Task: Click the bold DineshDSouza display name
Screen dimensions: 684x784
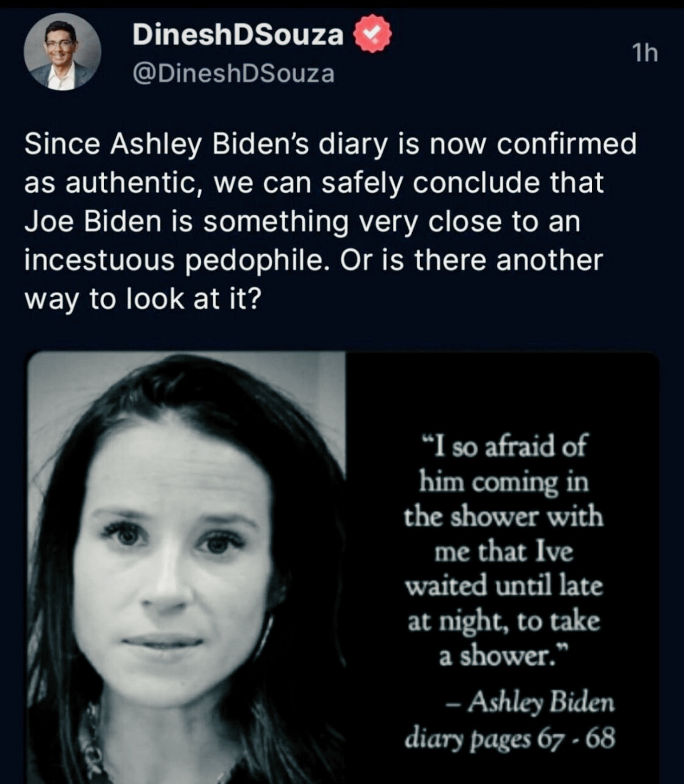Action: (x=238, y=35)
